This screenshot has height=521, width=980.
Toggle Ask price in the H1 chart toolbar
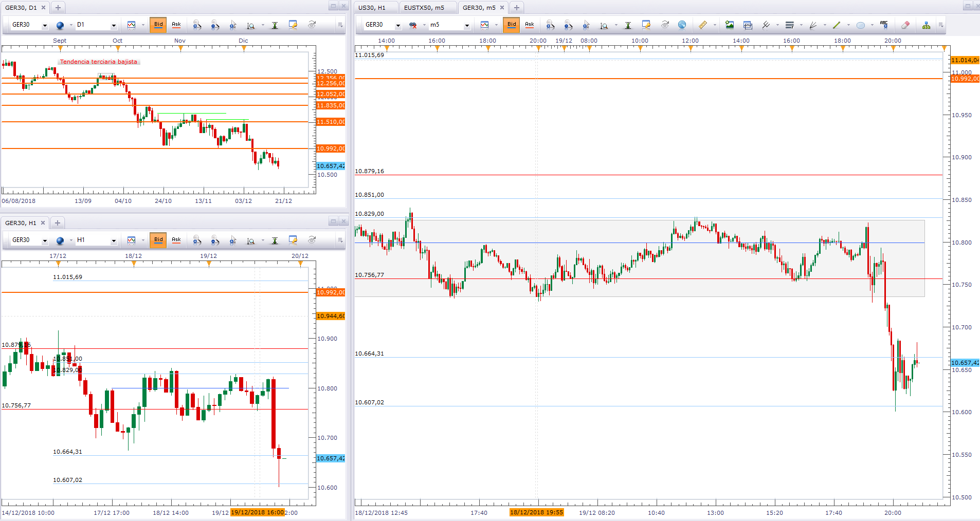(176, 239)
